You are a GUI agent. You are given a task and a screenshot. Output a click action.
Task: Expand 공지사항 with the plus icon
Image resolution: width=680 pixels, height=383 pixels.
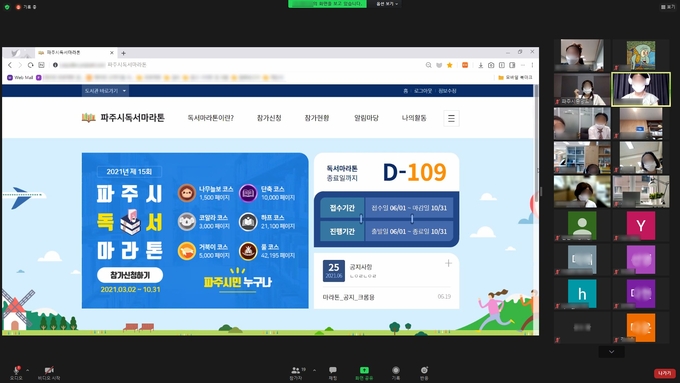(x=448, y=263)
